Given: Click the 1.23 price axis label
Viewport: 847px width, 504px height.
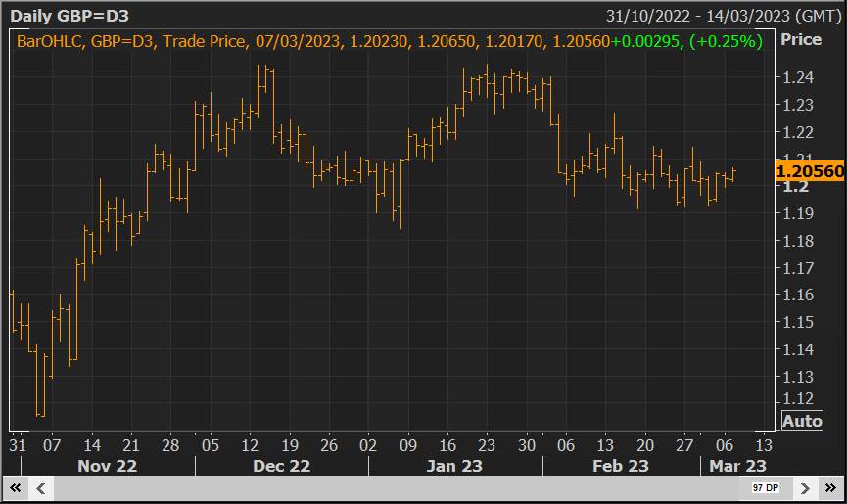Looking at the screenshot, I should 798,105.
